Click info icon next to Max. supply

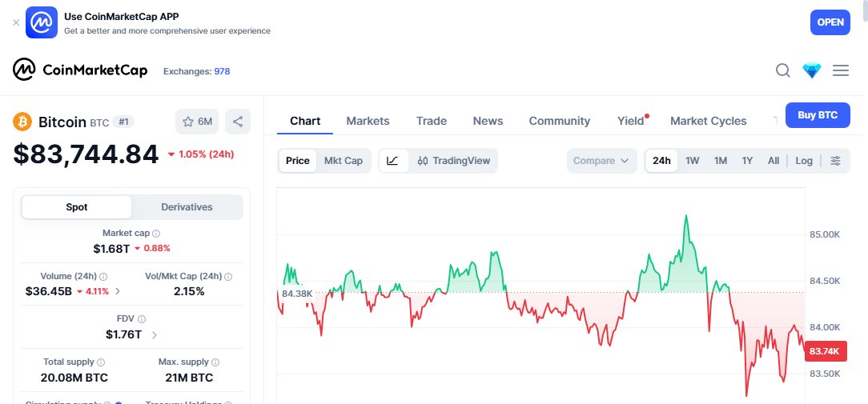pos(215,362)
